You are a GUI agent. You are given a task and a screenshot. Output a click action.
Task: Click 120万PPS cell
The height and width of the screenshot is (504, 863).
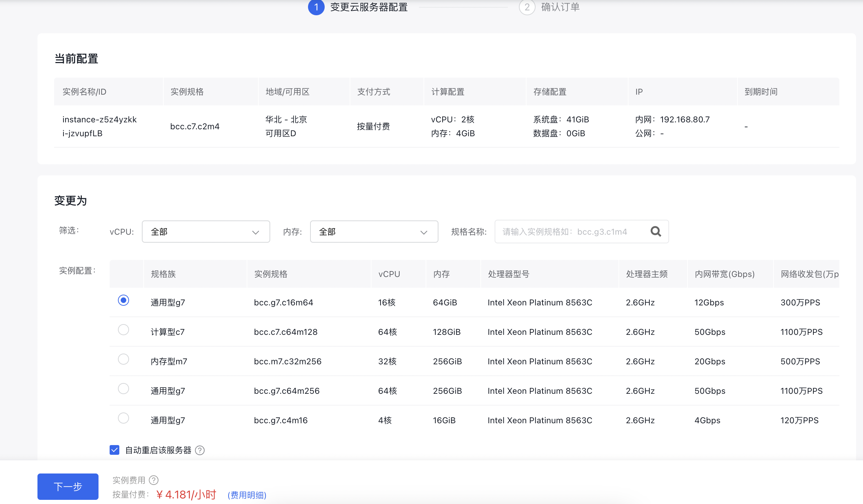coord(800,420)
